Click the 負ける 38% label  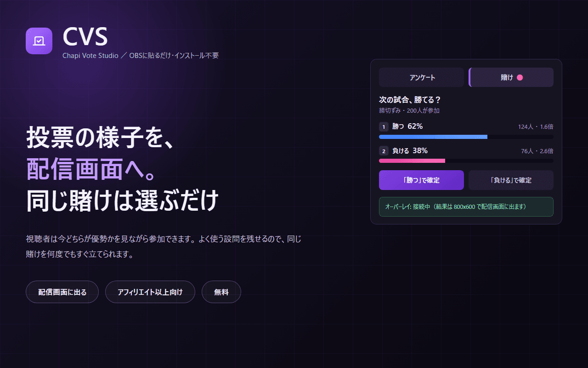click(410, 150)
